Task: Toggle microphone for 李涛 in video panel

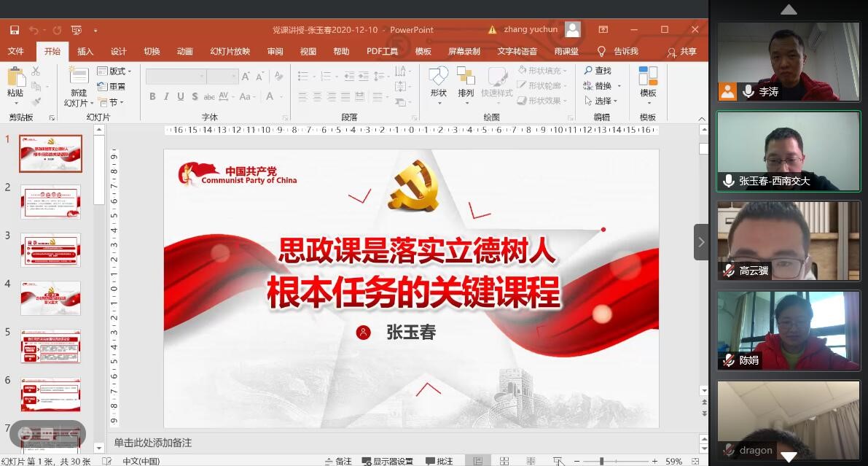Action: (x=748, y=91)
